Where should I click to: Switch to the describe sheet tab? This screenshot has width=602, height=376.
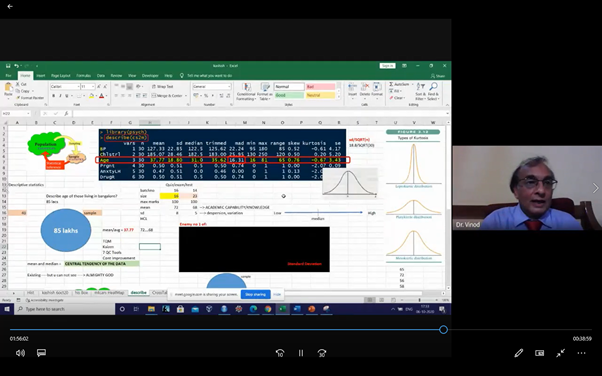pyautogui.click(x=139, y=293)
